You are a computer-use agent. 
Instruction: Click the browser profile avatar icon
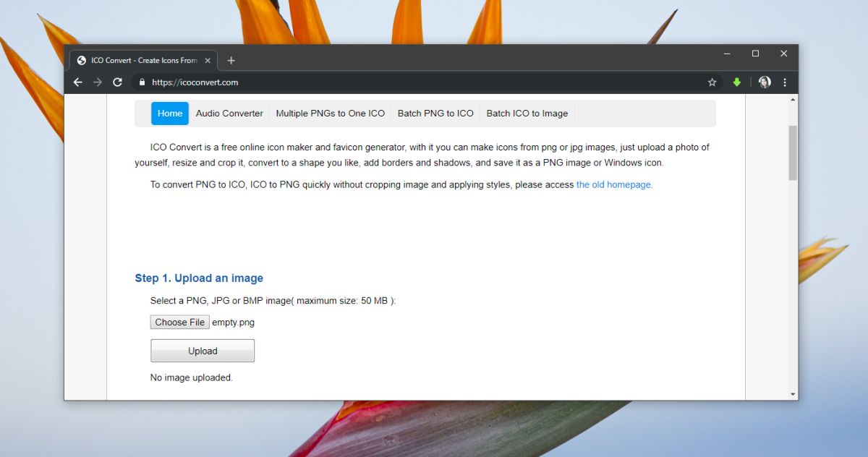(x=765, y=82)
